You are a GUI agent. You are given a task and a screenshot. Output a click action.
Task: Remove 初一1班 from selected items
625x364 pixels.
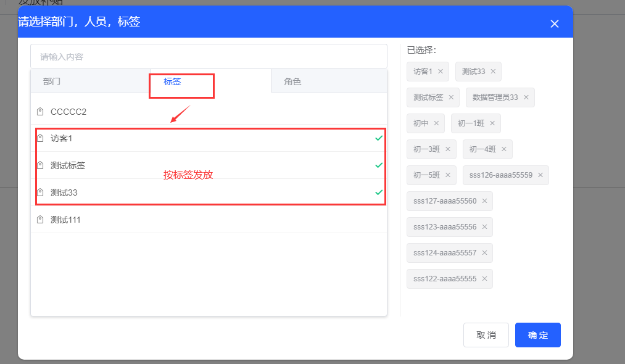pos(492,123)
